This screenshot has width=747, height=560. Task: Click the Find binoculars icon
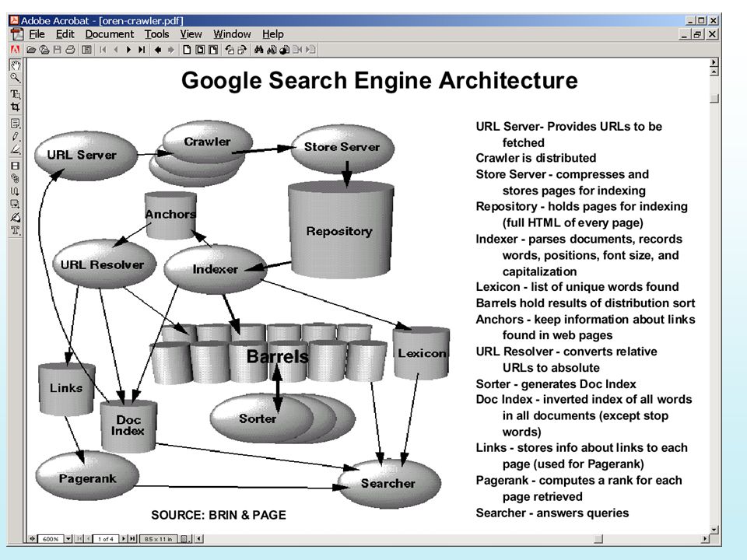click(258, 50)
